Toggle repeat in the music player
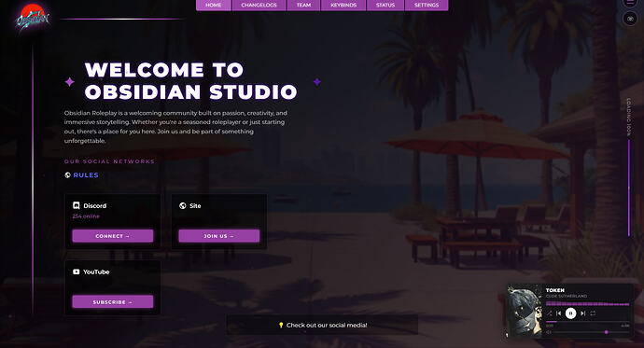Screen dimensions: 644x348 point(593,313)
